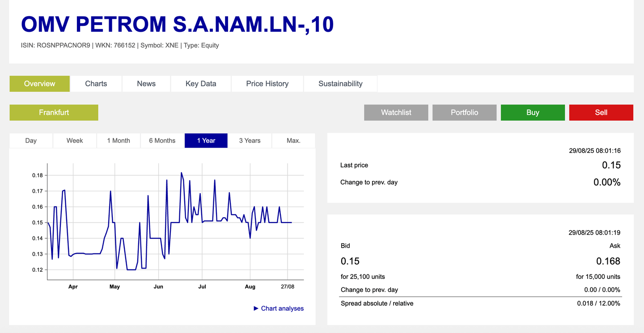Go to the Key Data tab
The height and width of the screenshot is (333, 644).
[x=201, y=84]
